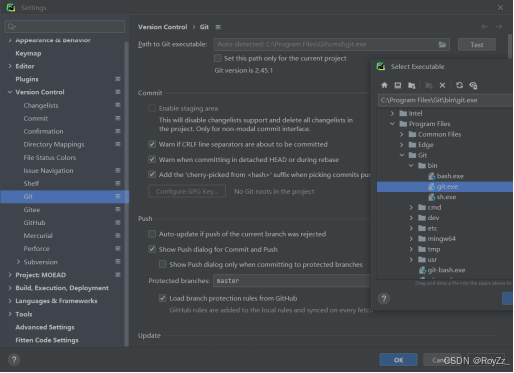This screenshot has height=373, width=514.
Task: Toggle Enable staging area checkbox
Action: pos(152,108)
